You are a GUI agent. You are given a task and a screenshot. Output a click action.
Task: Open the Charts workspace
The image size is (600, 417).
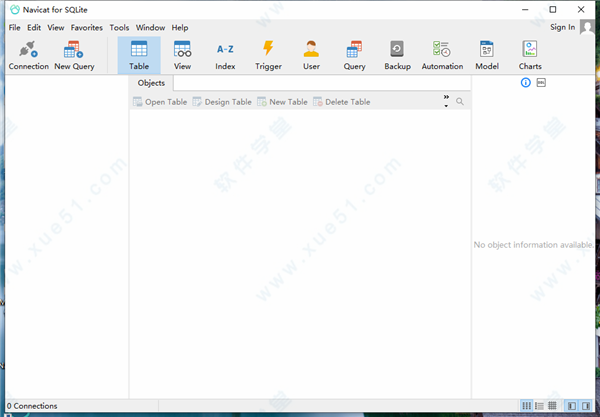[530, 54]
